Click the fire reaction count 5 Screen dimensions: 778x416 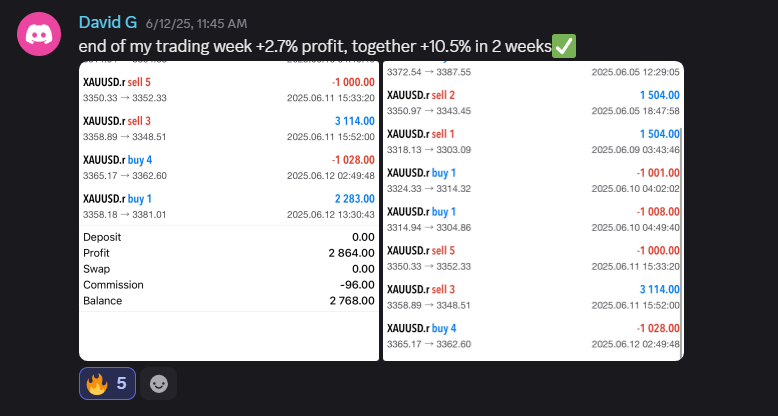(122, 383)
